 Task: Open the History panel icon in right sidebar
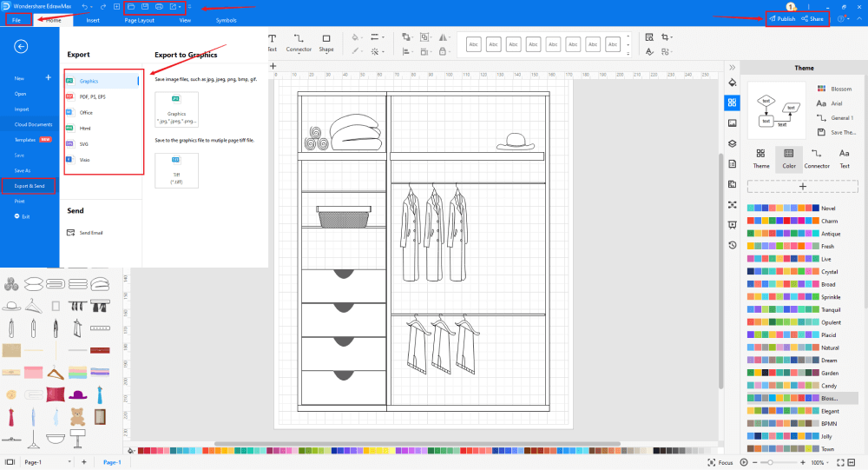[x=732, y=245]
